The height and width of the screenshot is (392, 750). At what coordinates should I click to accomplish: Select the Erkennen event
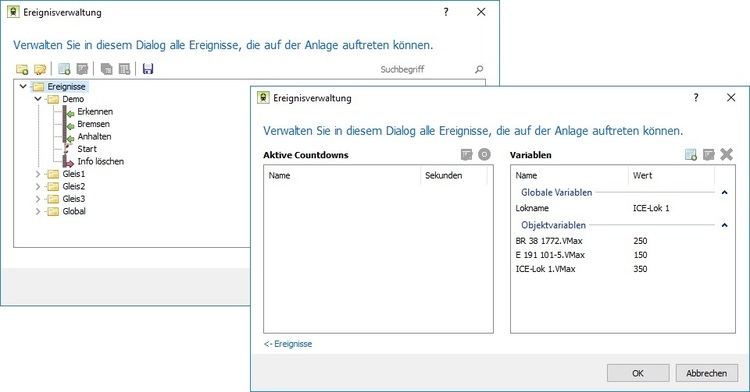[95, 111]
